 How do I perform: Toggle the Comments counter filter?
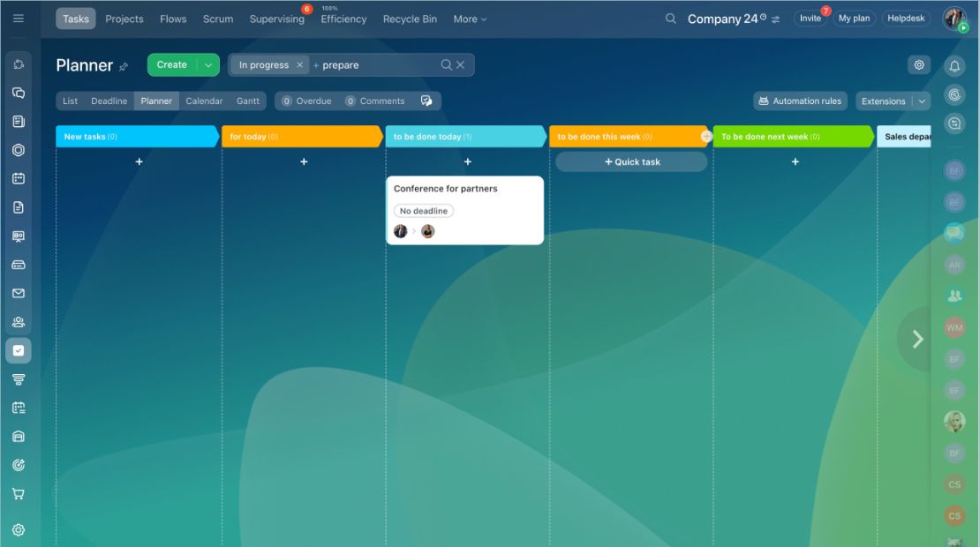tap(375, 101)
